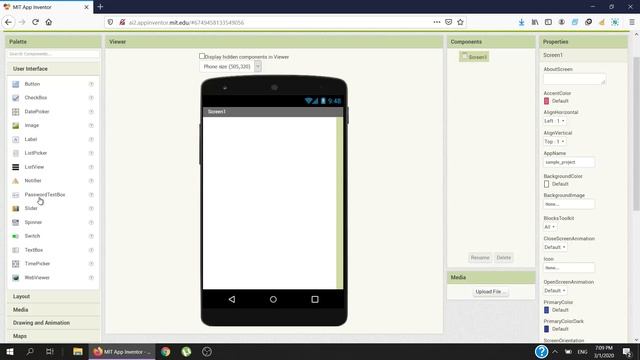Open AlignHorizontal dropdown
This screenshot has width=640, height=360.
(554, 121)
